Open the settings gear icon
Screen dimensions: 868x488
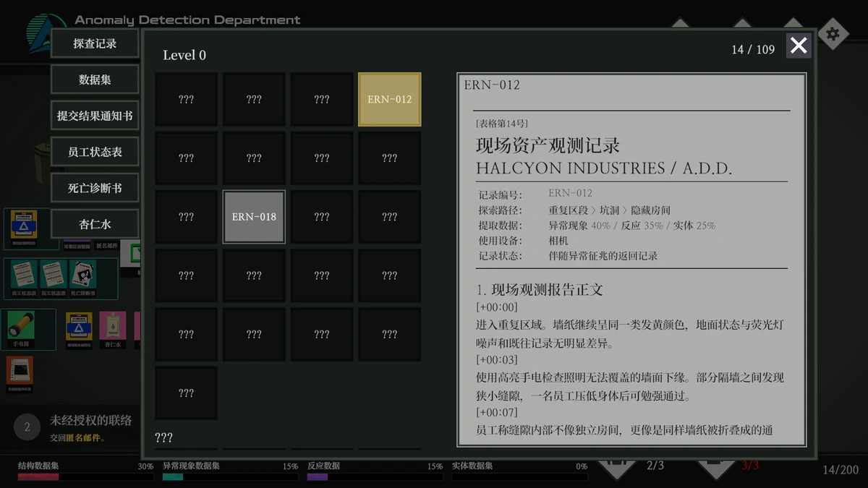coord(833,33)
